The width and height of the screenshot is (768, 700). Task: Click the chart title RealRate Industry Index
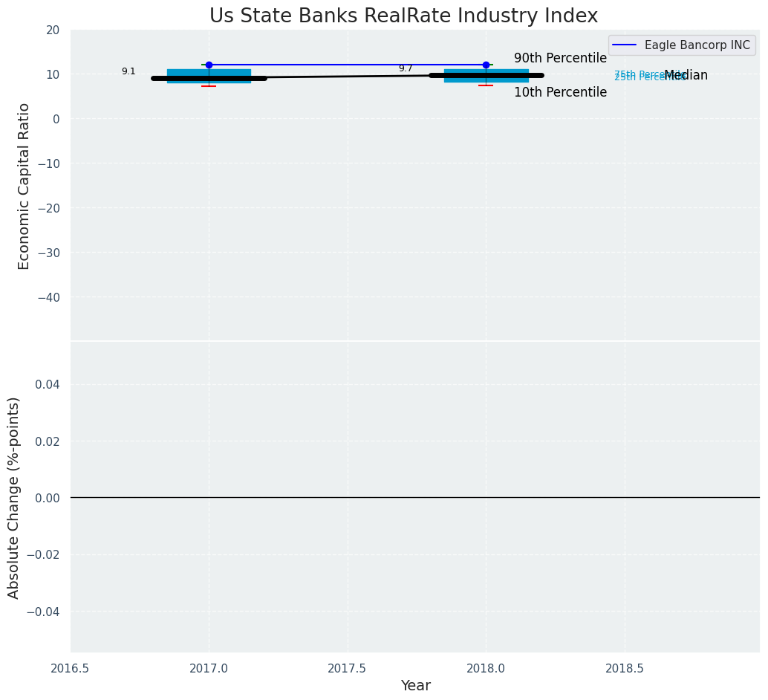pos(403,16)
